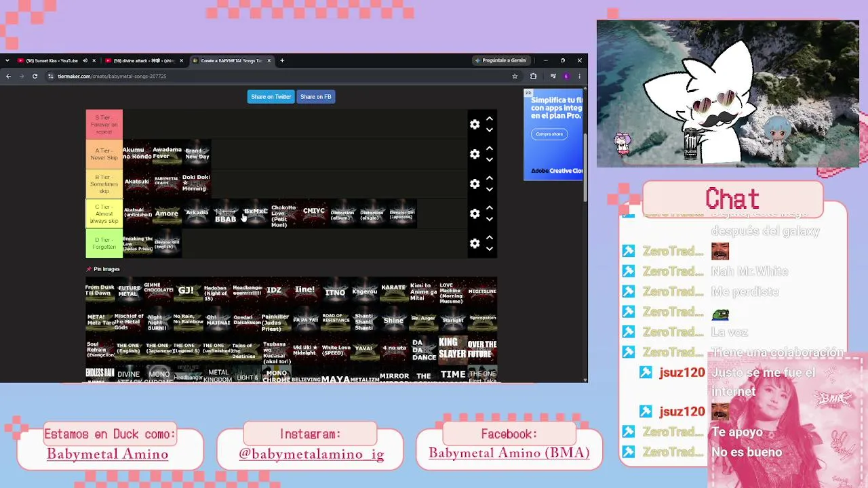868x488 pixels.
Task: Select the Awadama Fever song tile
Action: [x=167, y=153]
